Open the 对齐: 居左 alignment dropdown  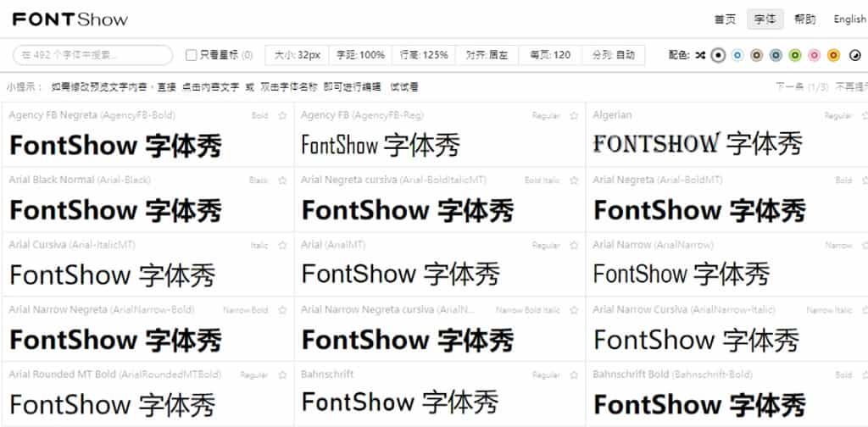487,55
